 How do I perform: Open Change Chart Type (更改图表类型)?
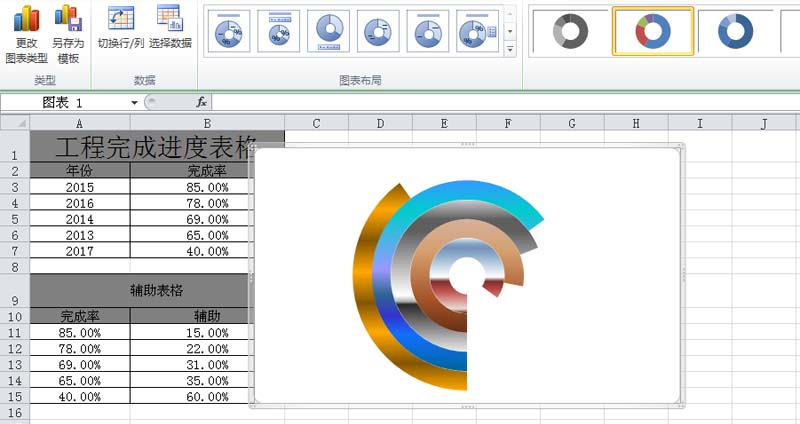[x=27, y=34]
